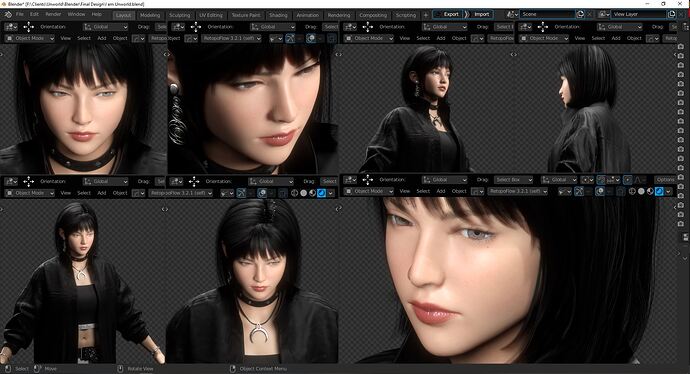The height and width of the screenshot is (374, 690).
Task: Open View menu in bottom-right viewport
Action: point(404,191)
